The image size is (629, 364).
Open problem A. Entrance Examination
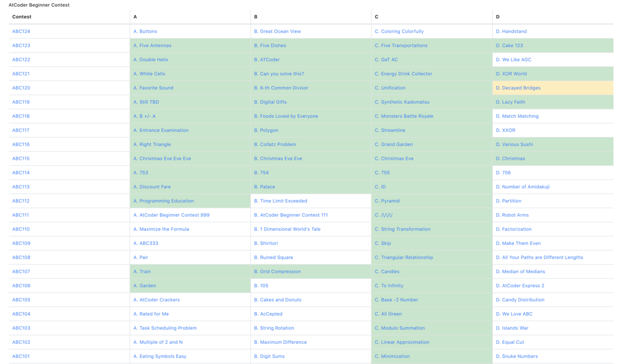pyautogui.click(x=160, y=130)
